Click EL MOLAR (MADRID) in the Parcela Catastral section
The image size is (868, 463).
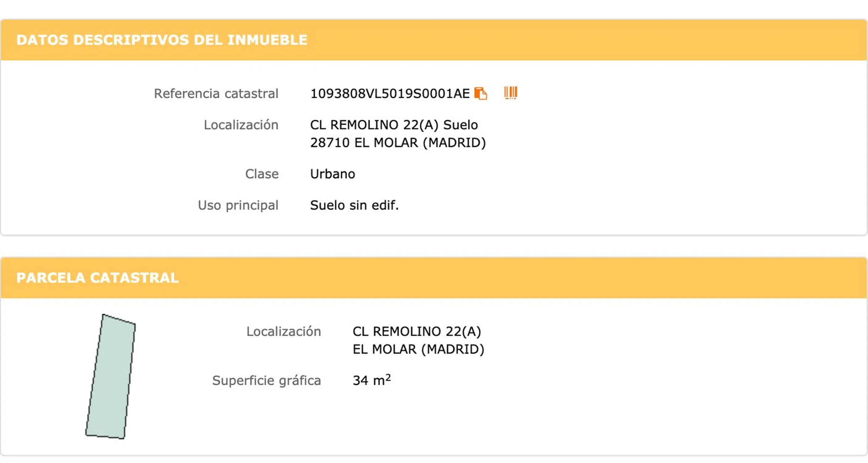click(418, 349)
